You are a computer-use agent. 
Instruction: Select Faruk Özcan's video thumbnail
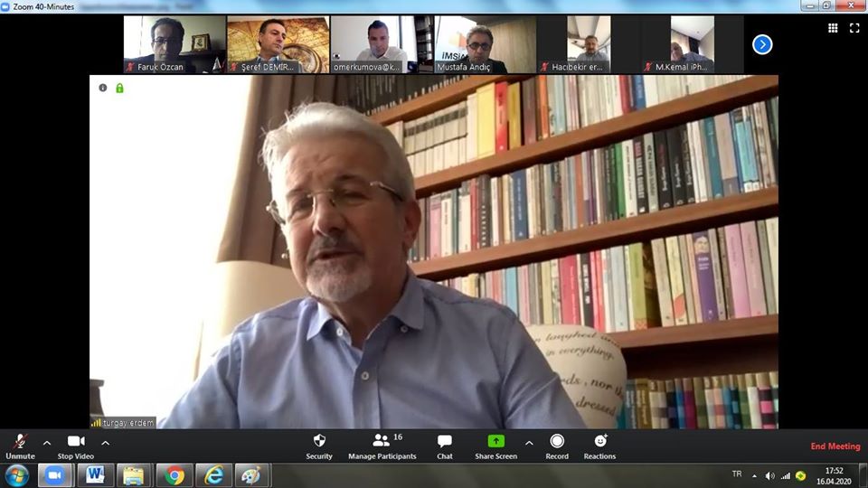[x=175, y=43]
